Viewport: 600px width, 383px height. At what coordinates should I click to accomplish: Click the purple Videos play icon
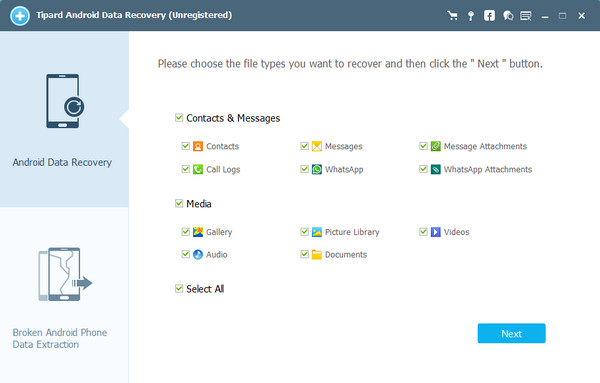click(435, 232)
